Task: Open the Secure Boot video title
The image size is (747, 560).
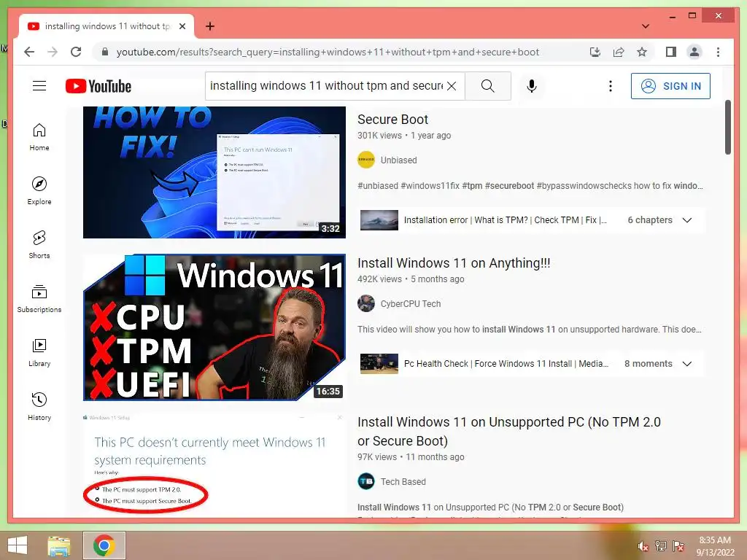Action: pos(392,119)
